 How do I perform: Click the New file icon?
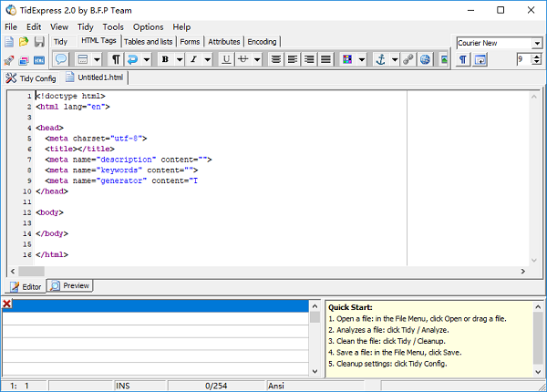pyautogui.click(x=9, y=42)
